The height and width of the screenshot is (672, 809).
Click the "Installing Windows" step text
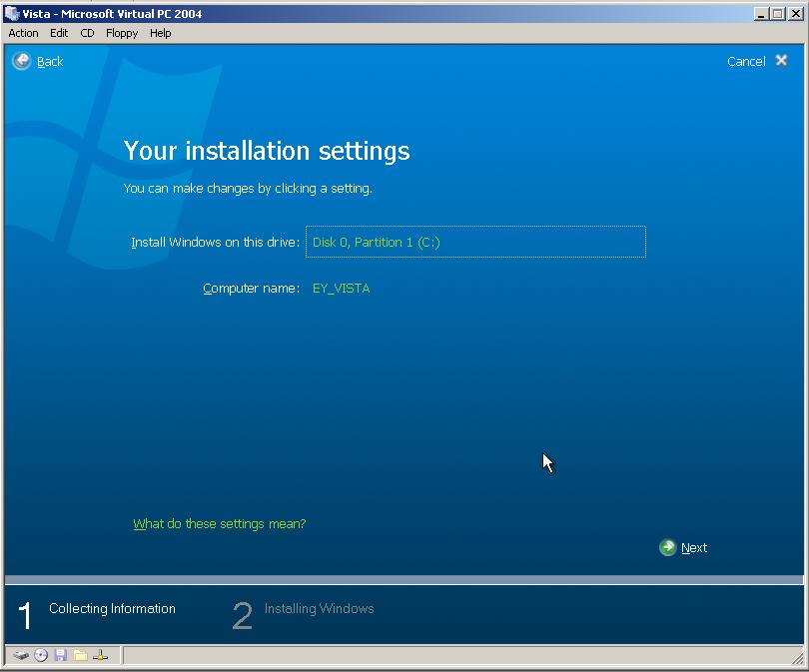point(319,608)
